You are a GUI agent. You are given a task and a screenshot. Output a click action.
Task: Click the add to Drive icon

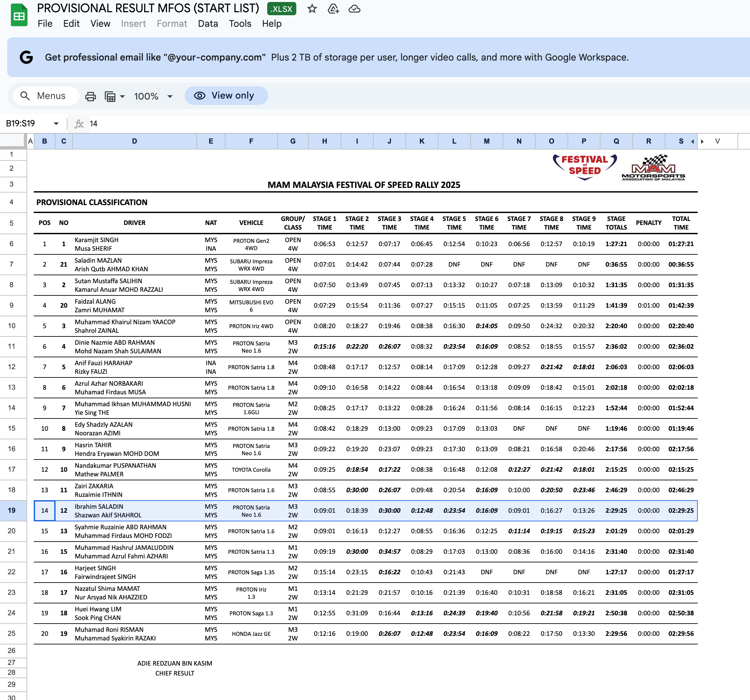333,9
